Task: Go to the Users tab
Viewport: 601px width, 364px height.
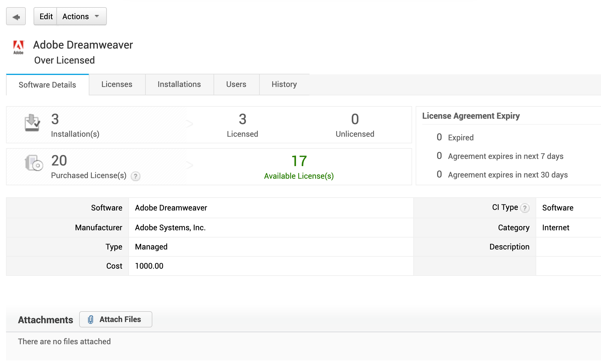Action: [x=236, y=85]
